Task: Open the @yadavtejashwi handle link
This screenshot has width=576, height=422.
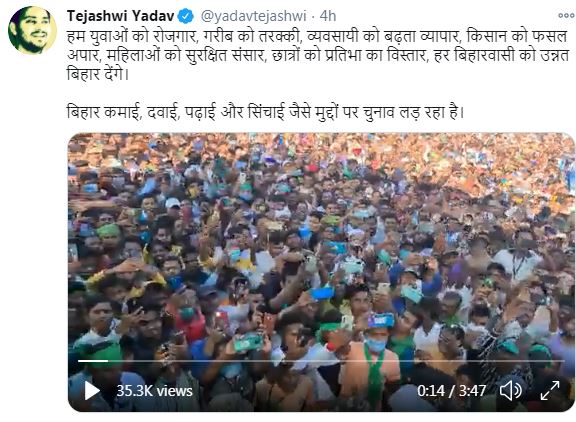Action: tap(253, 16)
